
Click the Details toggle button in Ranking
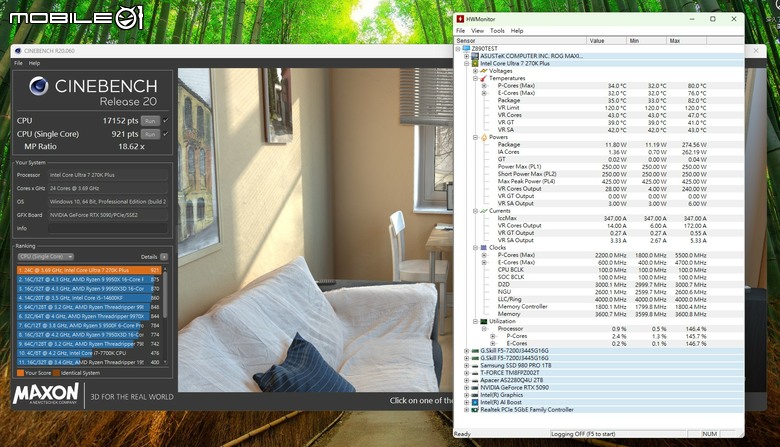coord(164,257)
